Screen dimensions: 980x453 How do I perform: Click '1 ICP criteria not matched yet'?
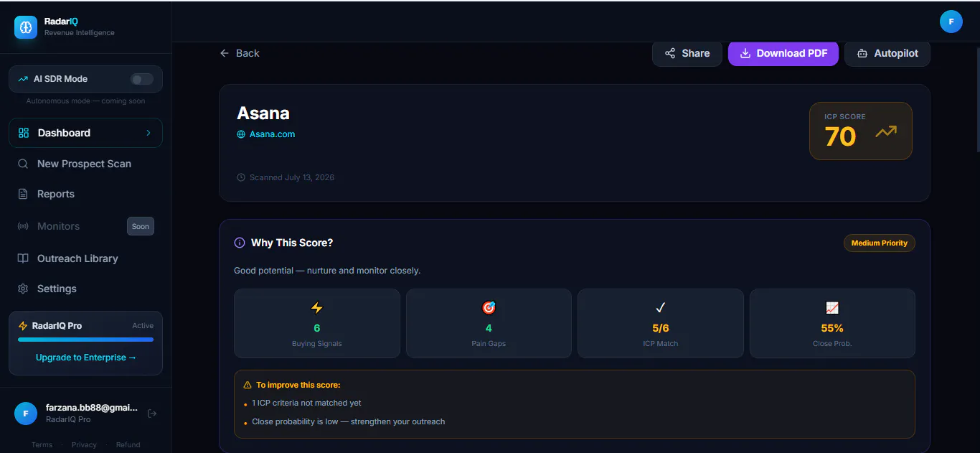(306, 403)
